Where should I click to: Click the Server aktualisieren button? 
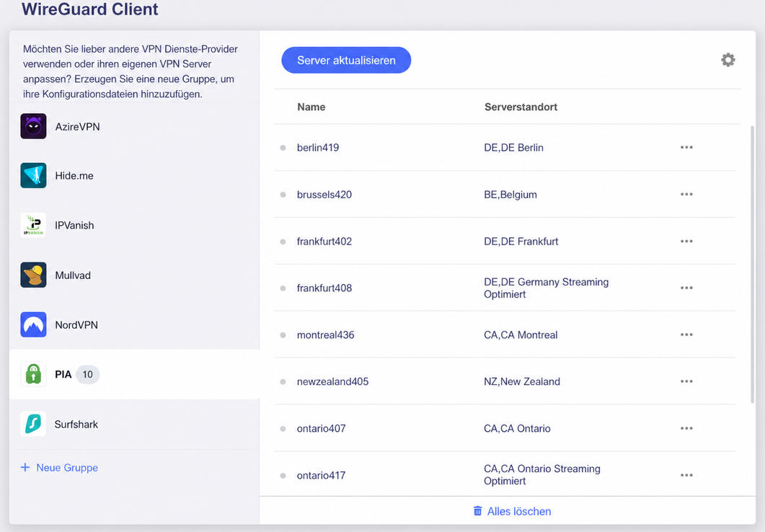point(346,60)
